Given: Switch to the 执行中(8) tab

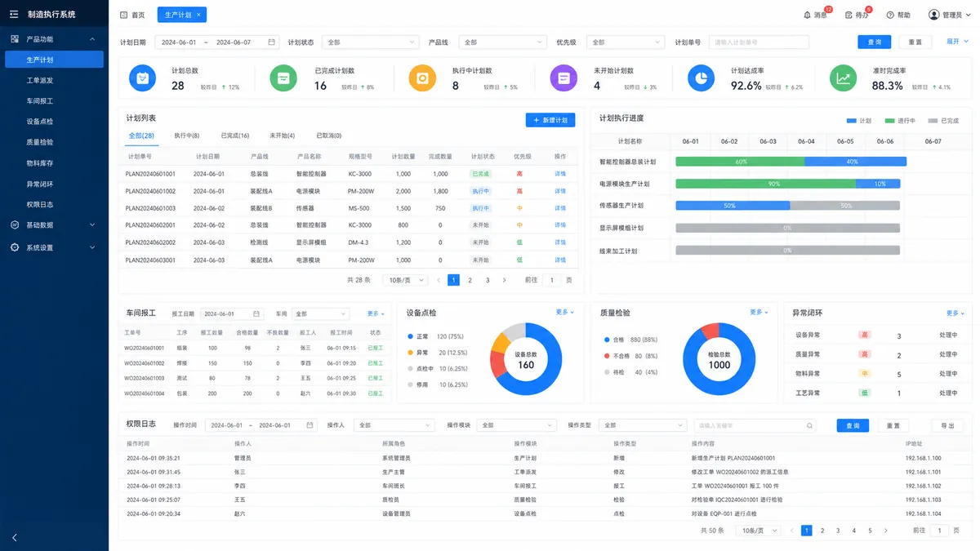Looking at the screenshot, I should point(187,136).
